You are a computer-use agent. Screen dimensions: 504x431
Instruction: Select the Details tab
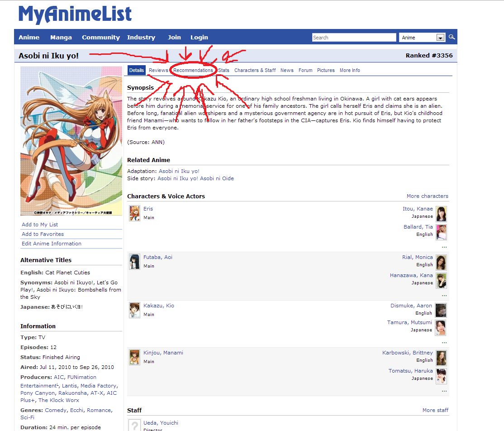click(x=137, y=70)
